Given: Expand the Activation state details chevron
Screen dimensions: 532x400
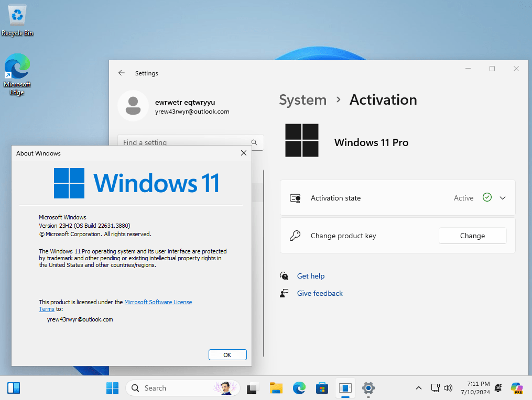Looking at the screenshot, I should point(503,198).
